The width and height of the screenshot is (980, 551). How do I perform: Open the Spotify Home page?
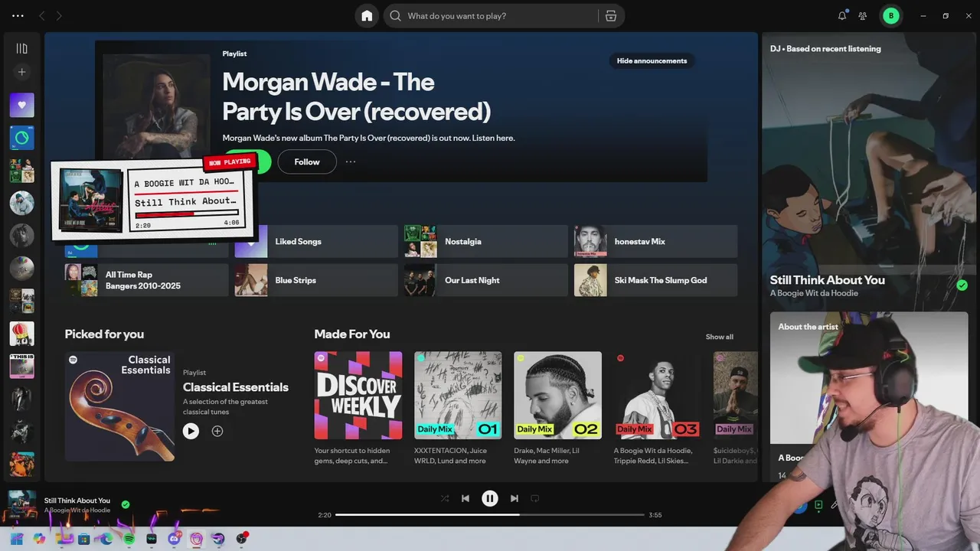(x=367, y=15)
